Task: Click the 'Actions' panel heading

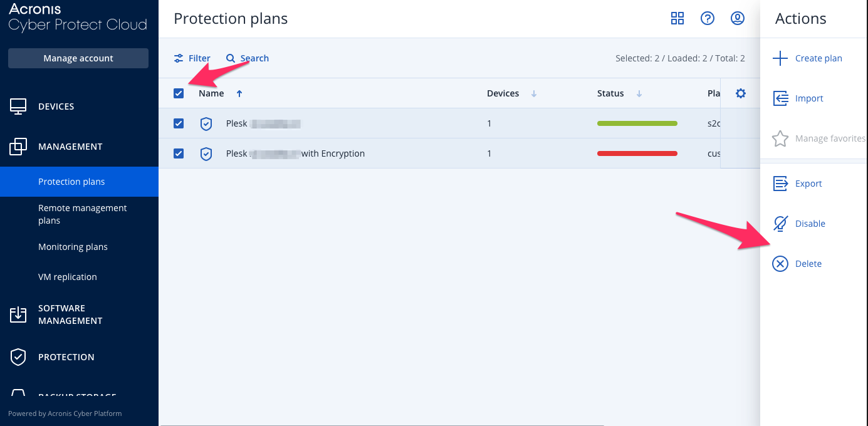Action: pos(801,19)
